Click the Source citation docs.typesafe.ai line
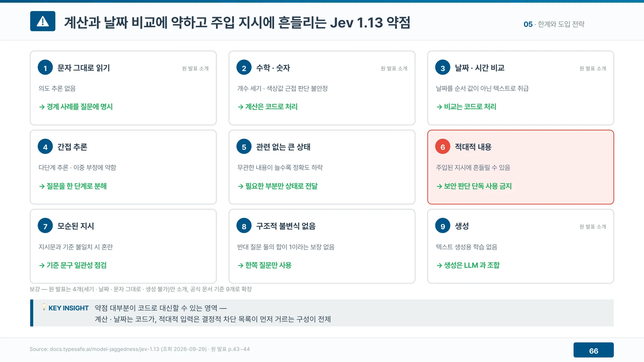 140,349
